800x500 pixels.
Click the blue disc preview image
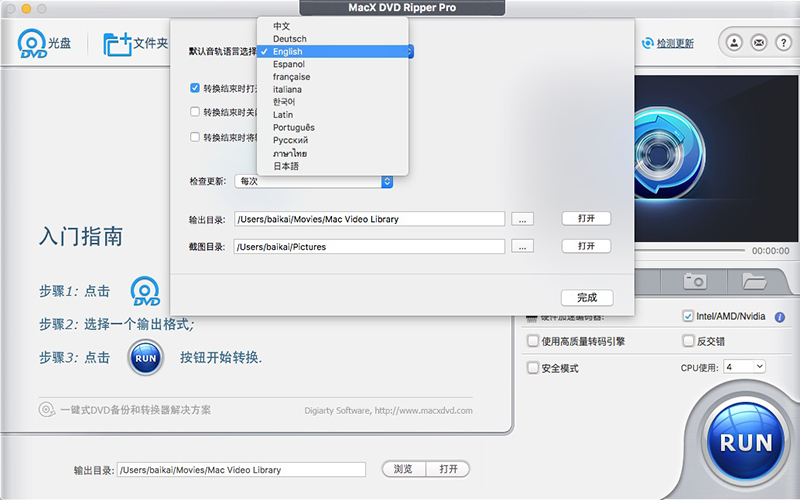(668, 152)
